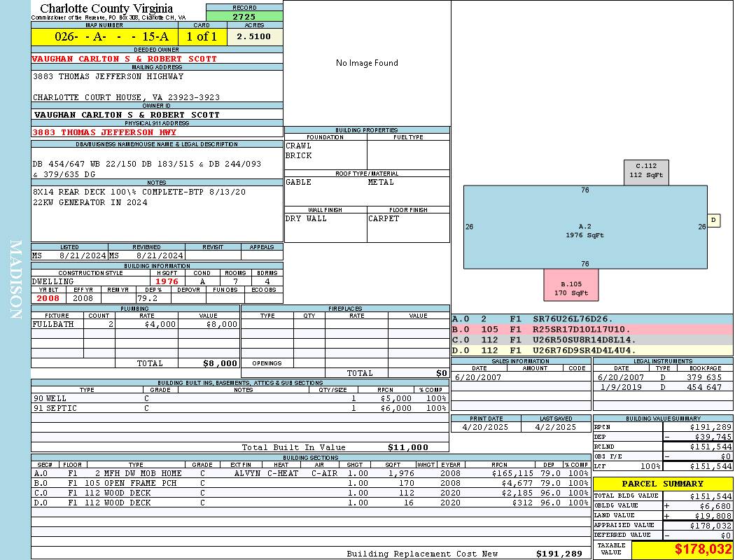
Task: Click building section B.0 OPEN FRAME PCH
Action: (x=311, y=484)
